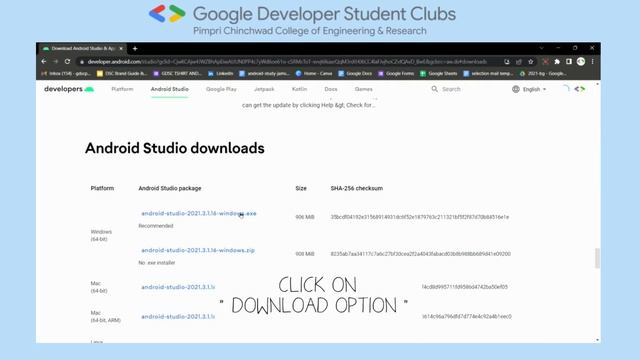The width and height of the screenshot is (640, 360).
Task: Open the Google Play nav tab
Action: [221, 89]
